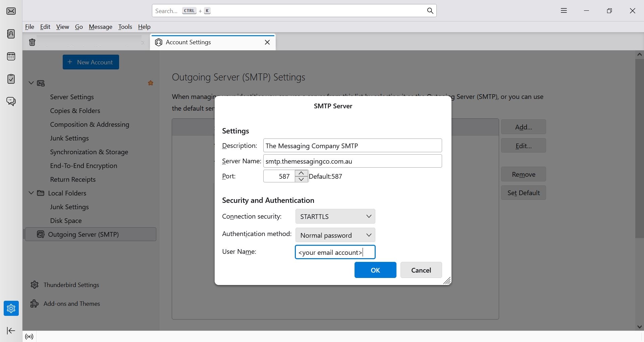This screenshot has width=644, height=342.
Task: Click the search magnifier icon
Action: pyautogui.click(x=430, y=11)
